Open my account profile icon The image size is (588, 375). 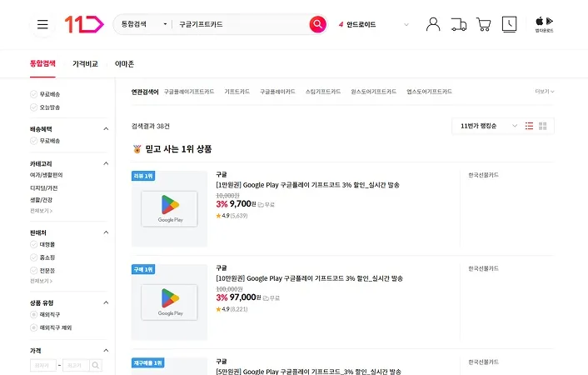pyautogui.click(x=433, y=24)
